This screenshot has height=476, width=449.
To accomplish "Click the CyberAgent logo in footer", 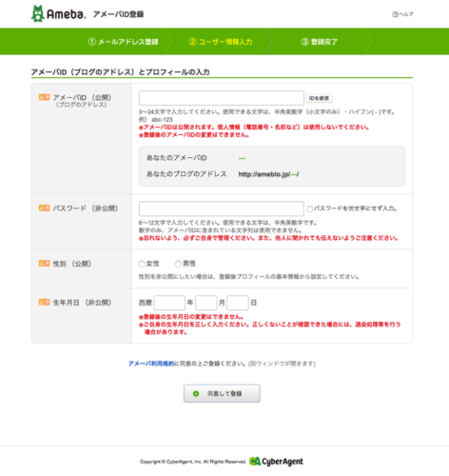I will 276,462.
